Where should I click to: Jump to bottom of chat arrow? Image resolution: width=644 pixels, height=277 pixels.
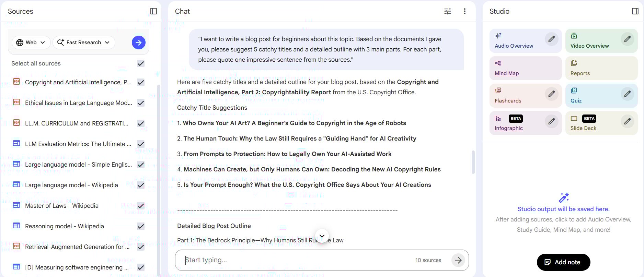point(322,236)
